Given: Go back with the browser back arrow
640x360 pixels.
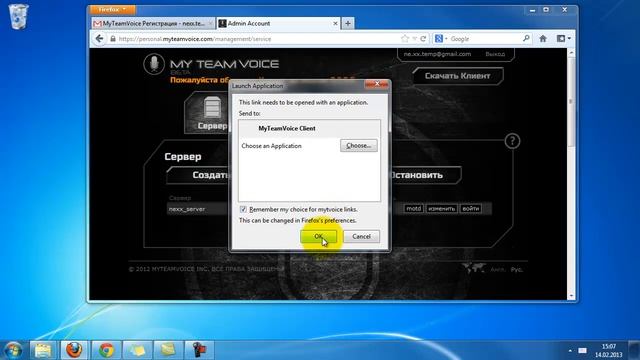Looking at the screenshot, I should (99, 39).
